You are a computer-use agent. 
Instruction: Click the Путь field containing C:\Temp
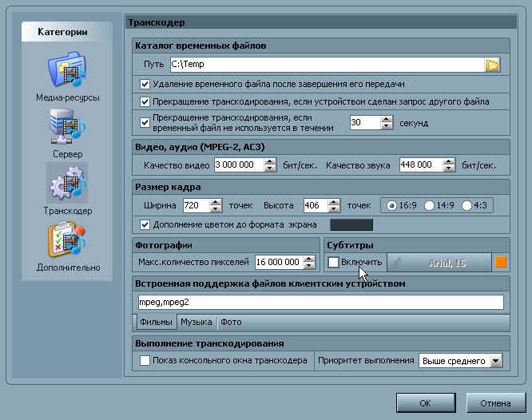coord(328,65)
